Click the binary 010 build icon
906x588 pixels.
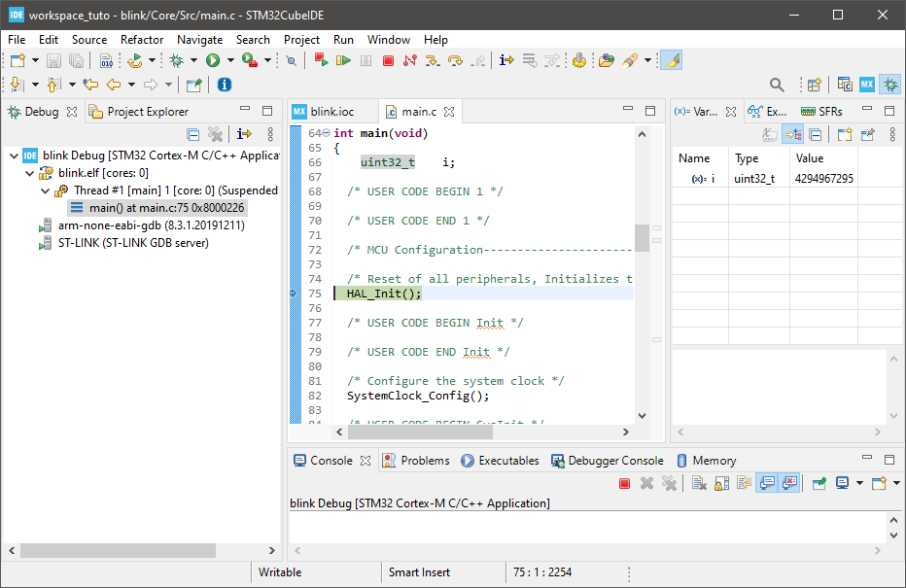tap(106, 60)
